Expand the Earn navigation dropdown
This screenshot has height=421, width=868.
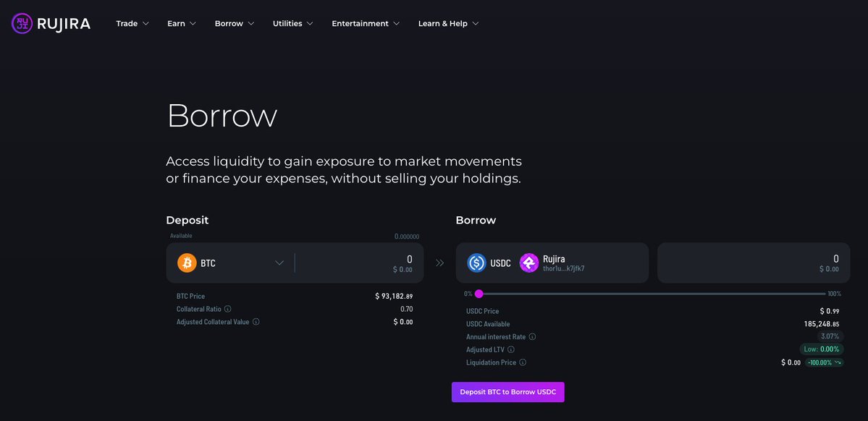point(182,24)
